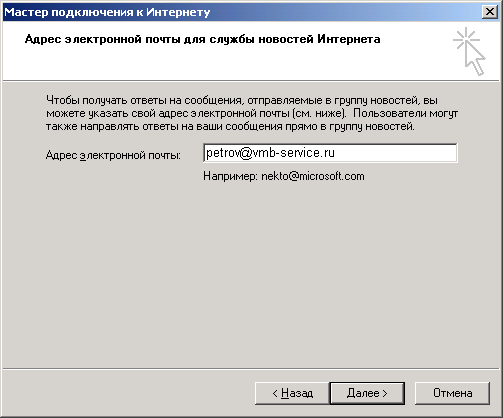Click the Мастер подключения к Интернету title bar

click(x=242, y=12)
